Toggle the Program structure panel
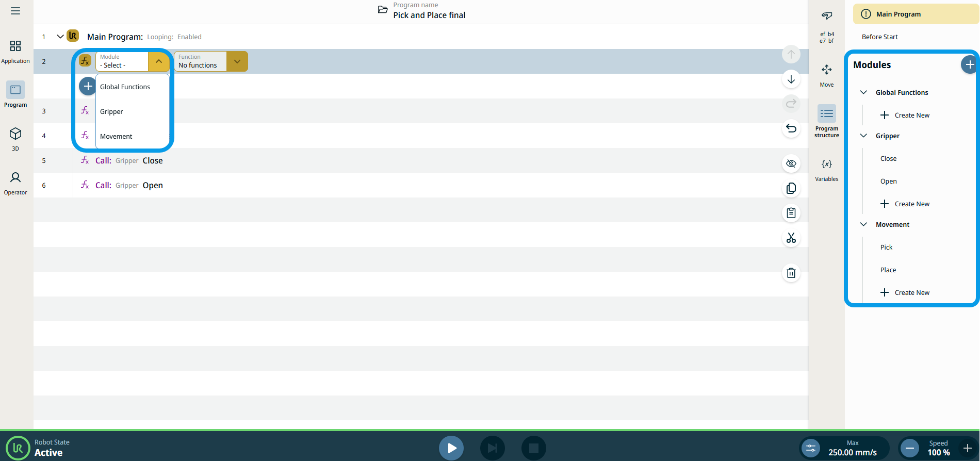Image resolution: width=980 pixels, height=461 pixels. tap(826, 120)
